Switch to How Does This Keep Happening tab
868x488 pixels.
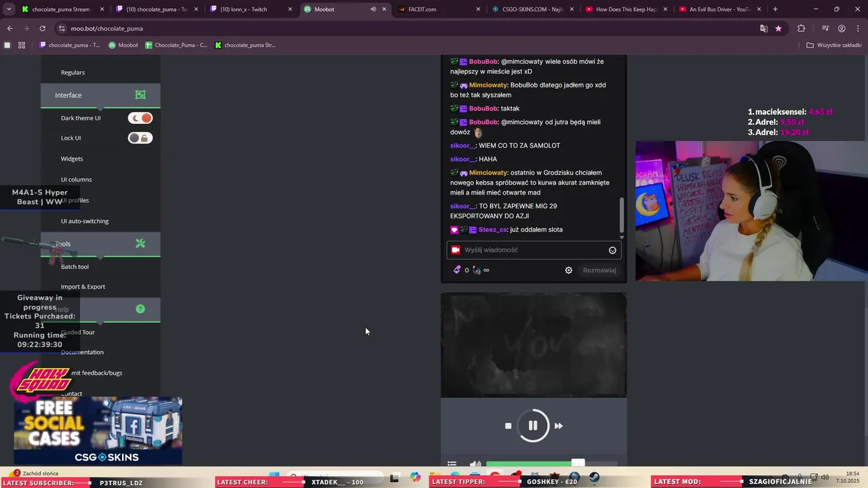[x=625, y=9]
